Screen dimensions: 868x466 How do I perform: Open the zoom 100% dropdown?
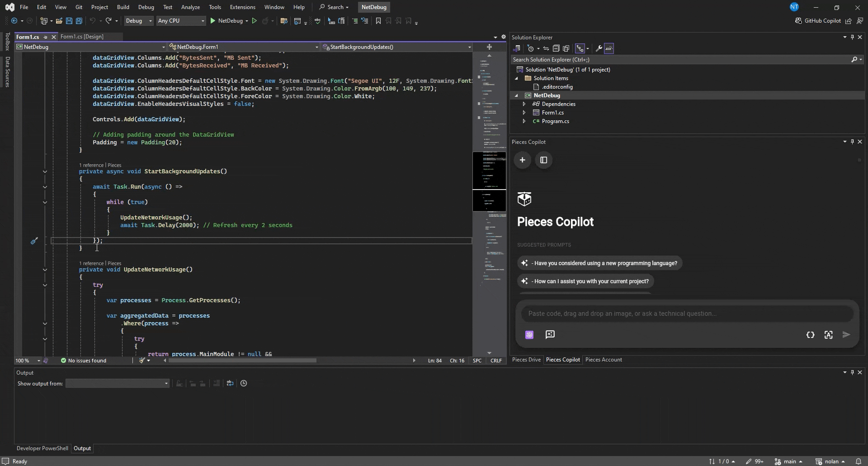coord(28,361)
